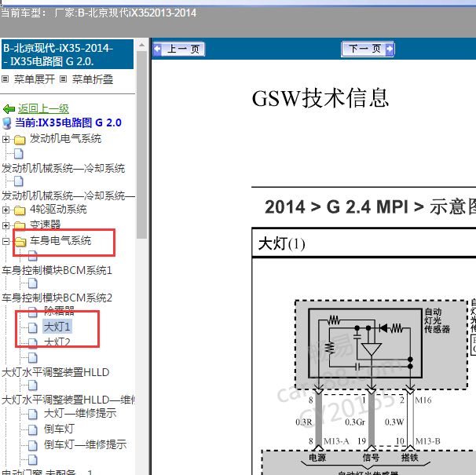Click the 发动机电气系统 folder icon
Viewport: 476px width, 475px height.
[20, 140]
